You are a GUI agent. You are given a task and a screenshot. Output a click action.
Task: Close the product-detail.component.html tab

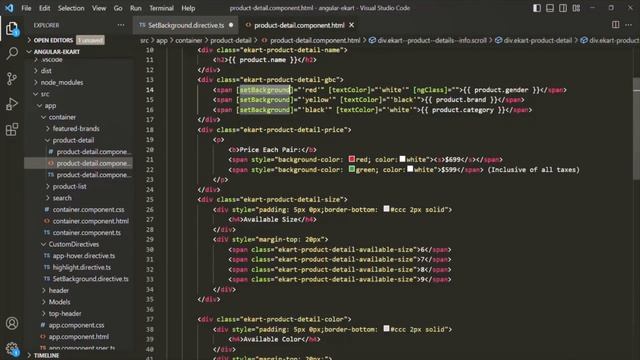click(351, 25)
